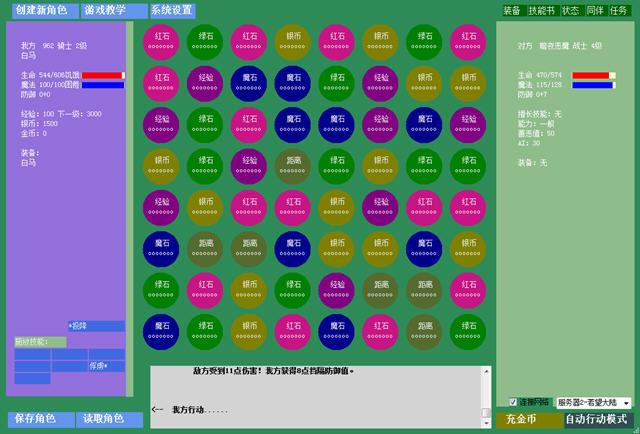This screenshot has width=640, height=434.
Task: Click the red 红石 gem in top-left corner
Action: point(160,38)
